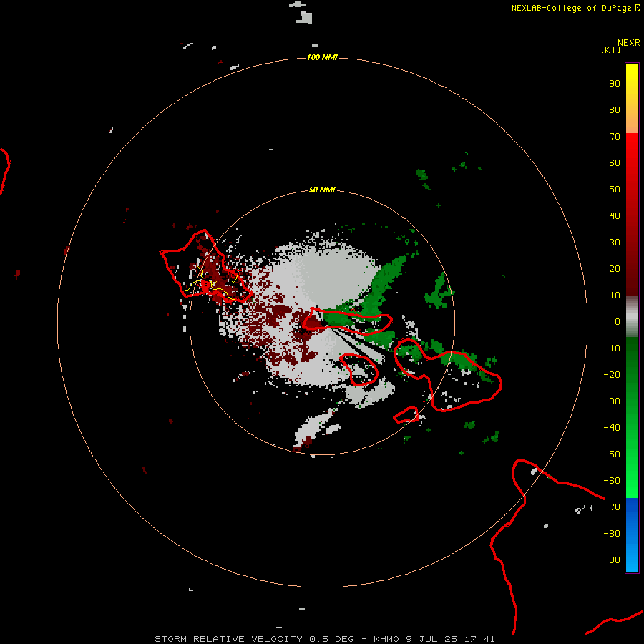Click the 100 NMI range ring label
This screenshot has height=644, width=644.
[x=322, y=57]
